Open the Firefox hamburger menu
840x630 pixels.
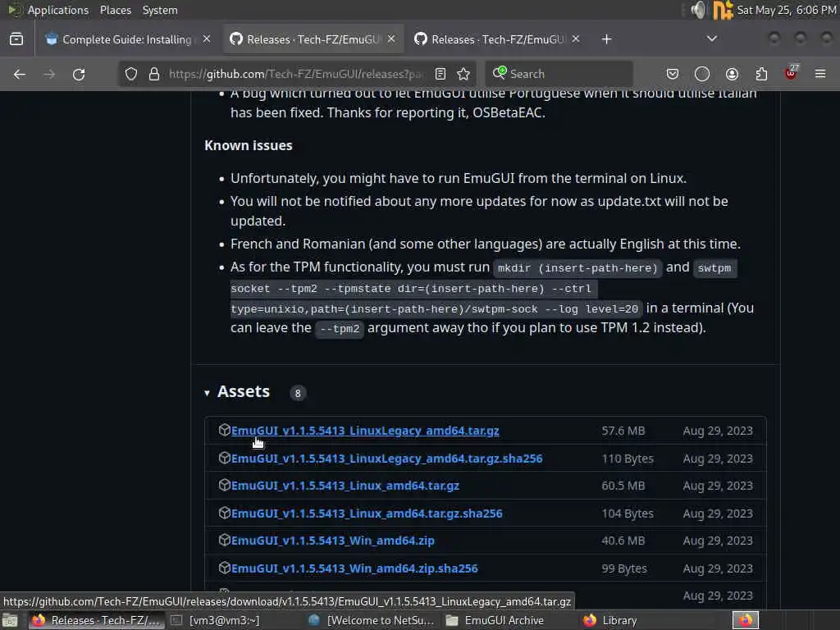coord(820,74)
